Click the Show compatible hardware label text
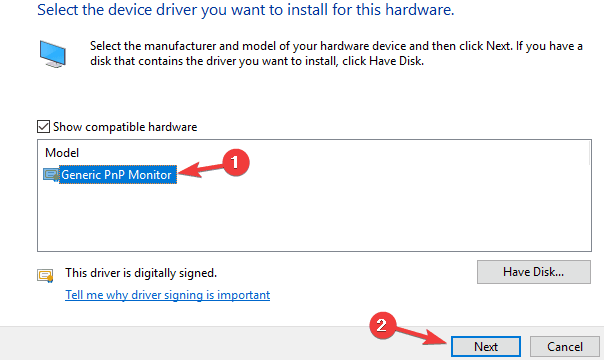The width and height of the screenshot is (604, 360). tap(125, 127)
